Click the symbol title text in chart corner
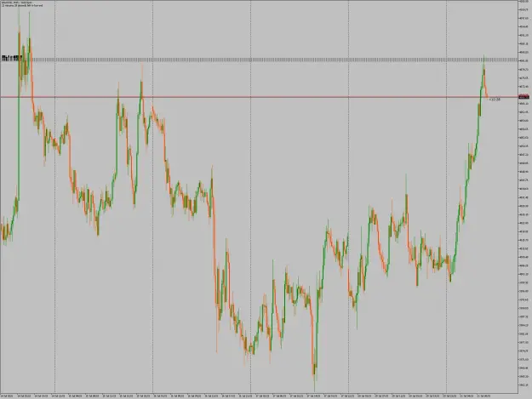This screenshot has height=399, width=532. coord(16,3)
